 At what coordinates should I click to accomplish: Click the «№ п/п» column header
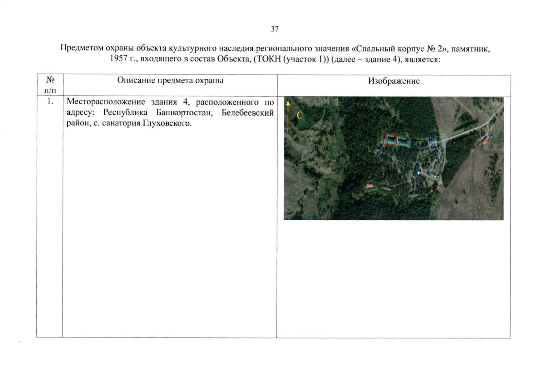[50, 85]
